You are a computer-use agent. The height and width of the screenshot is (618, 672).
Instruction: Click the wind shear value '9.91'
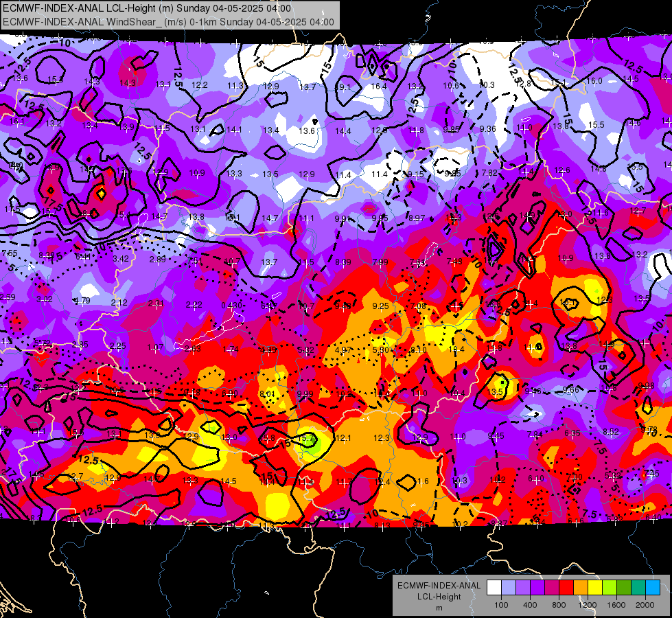(343, 219)
